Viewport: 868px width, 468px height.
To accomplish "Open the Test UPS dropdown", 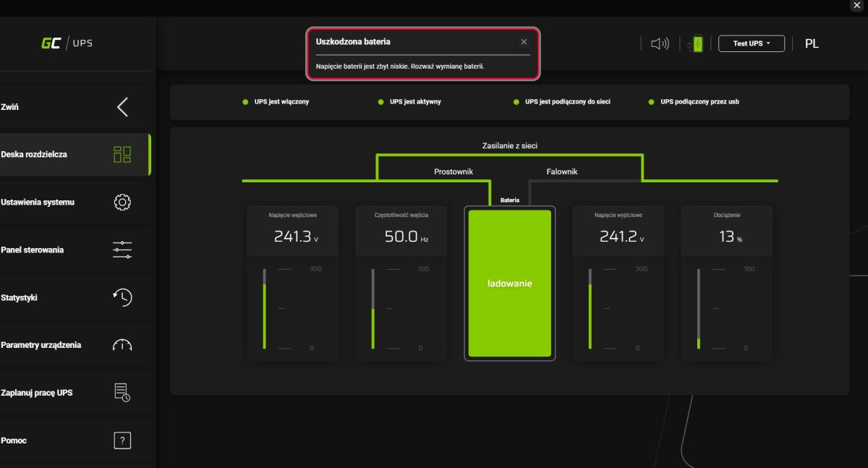I will point(751,43).
